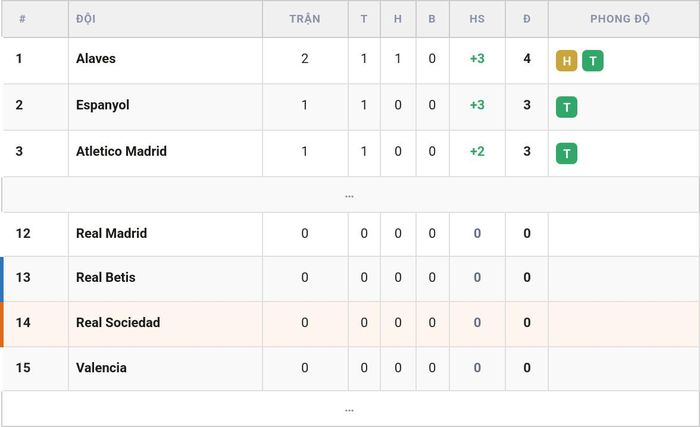The height and width of the screenshot is (427, 700).
Task: Click the PHONG ĐỘ column header
Action: 620,19
